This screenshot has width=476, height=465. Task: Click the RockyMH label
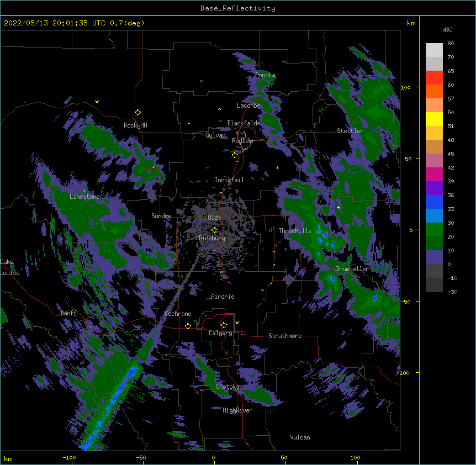pos(135,125)
